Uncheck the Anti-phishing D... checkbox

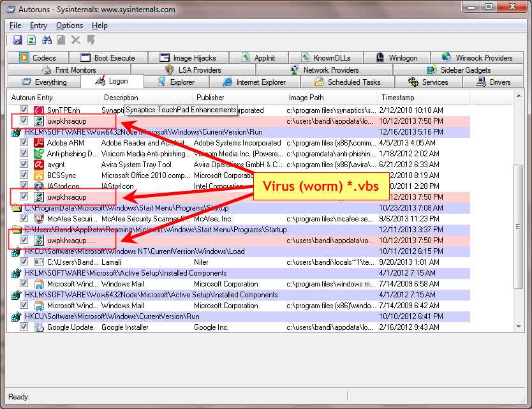tap(24, 152)
